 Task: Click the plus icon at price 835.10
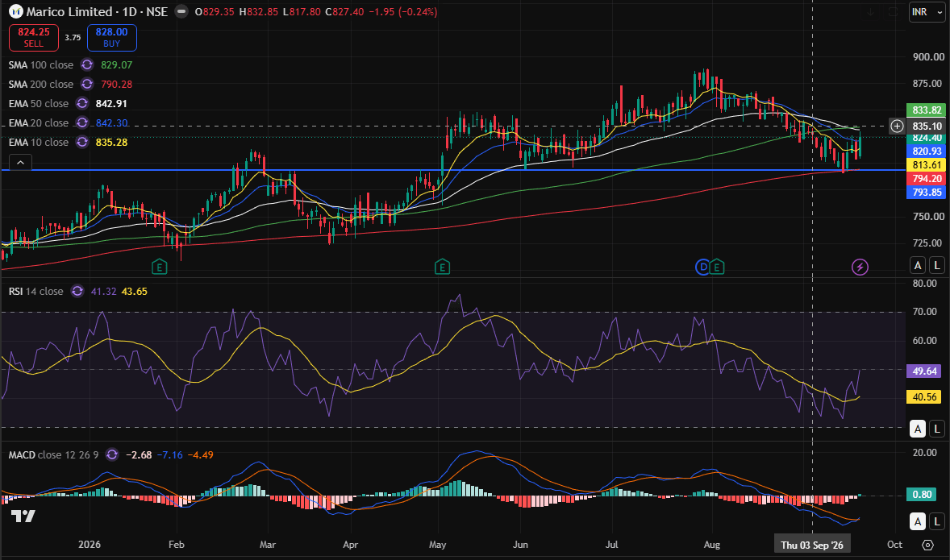(898, 126)
